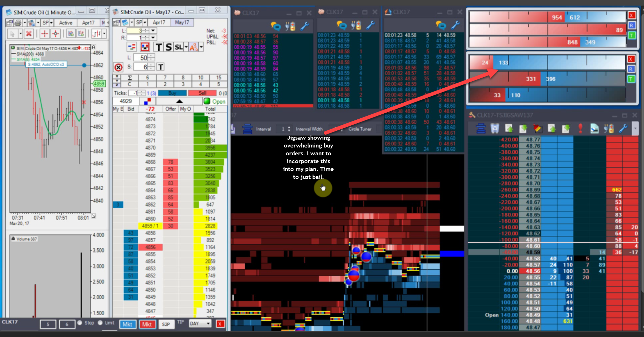
Task: Click the printer icon in the chart toolbar
Action: click(18, 23)
